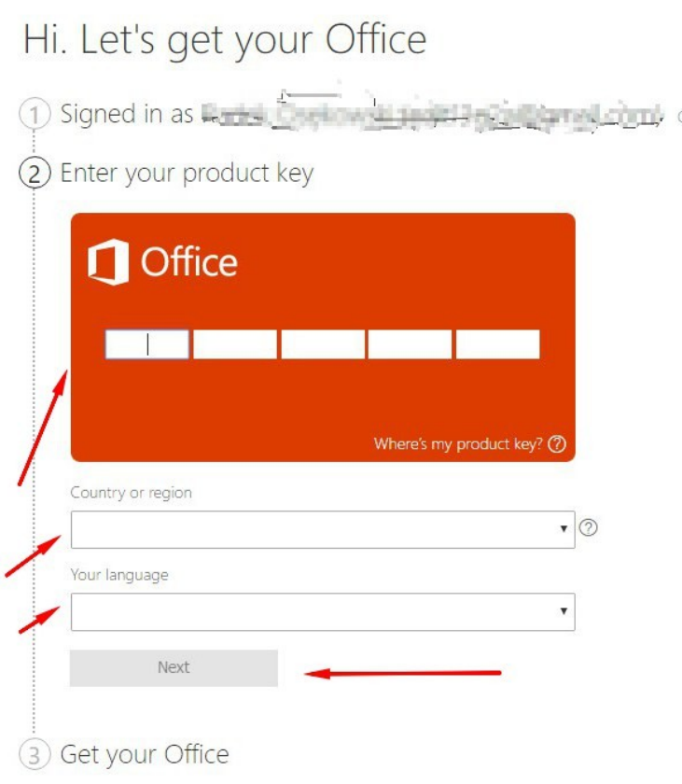
Task: Click the fourth product key box
Action: click(410, 344)
